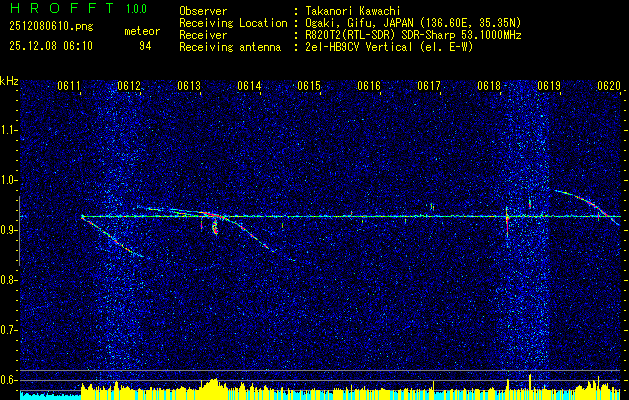Viewport: 629px width, 400px height.
Task: Click the 0.6 kHz axis label
Action: click(9, 380)
